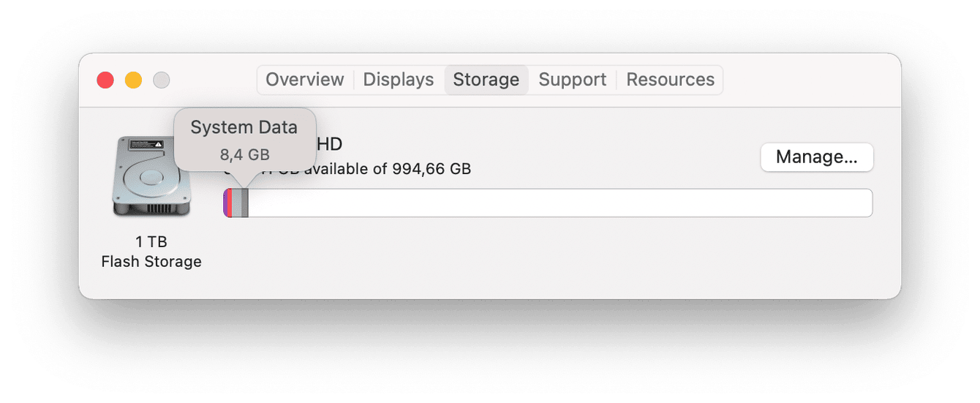980x403 pixels.
Task: Click the gray disabled zoom button
Action: coord(161,80)
